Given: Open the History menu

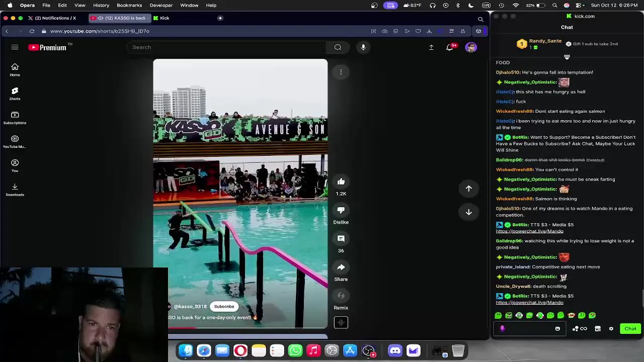Looking at the screenshot, I should coord(101,6).
